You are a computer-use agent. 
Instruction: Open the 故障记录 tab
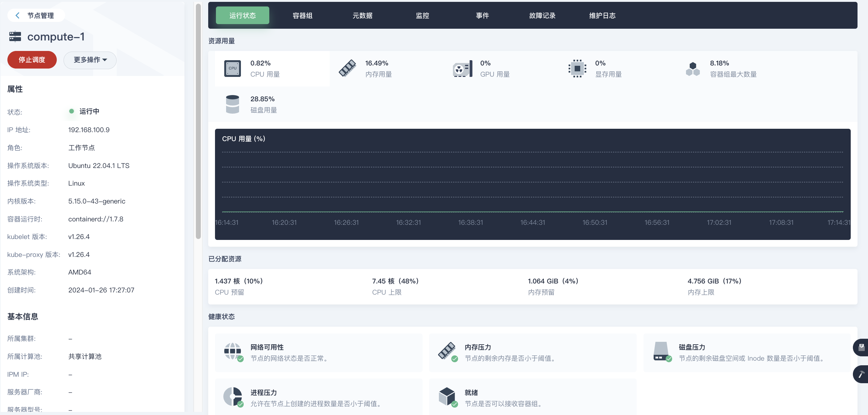543,15
